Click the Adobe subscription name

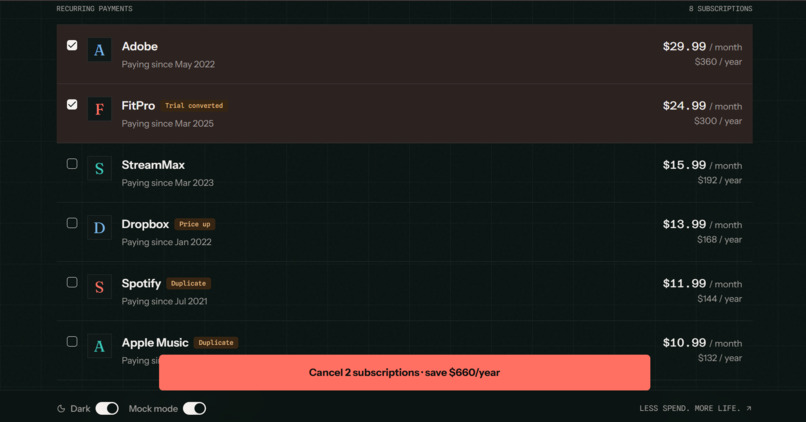tap(139, 46)
